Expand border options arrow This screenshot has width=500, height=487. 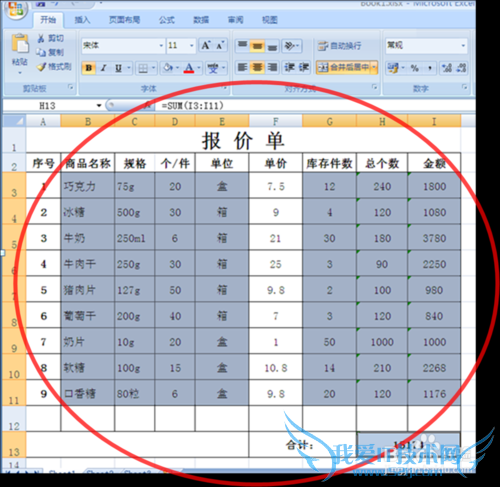pos(153,68)
